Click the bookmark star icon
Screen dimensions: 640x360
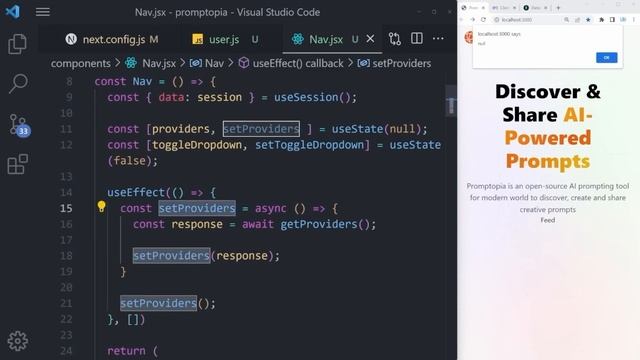[x=588, y=20]
